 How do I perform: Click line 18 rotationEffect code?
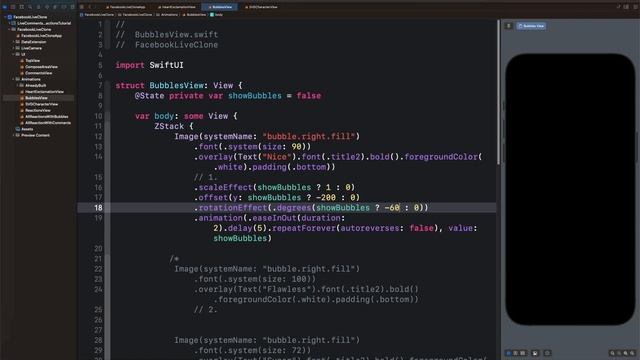click(311, 208)
